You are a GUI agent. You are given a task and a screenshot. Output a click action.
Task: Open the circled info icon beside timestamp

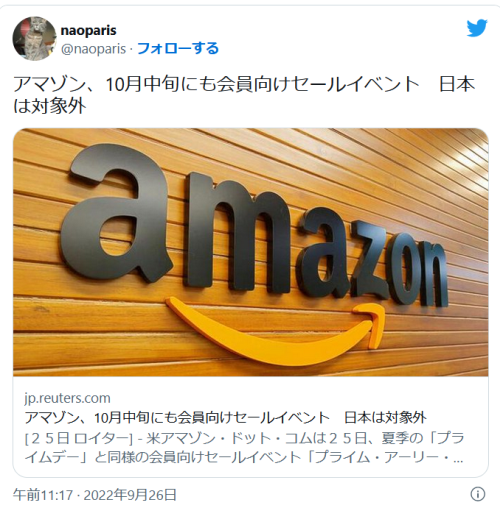tap(478, 494)
